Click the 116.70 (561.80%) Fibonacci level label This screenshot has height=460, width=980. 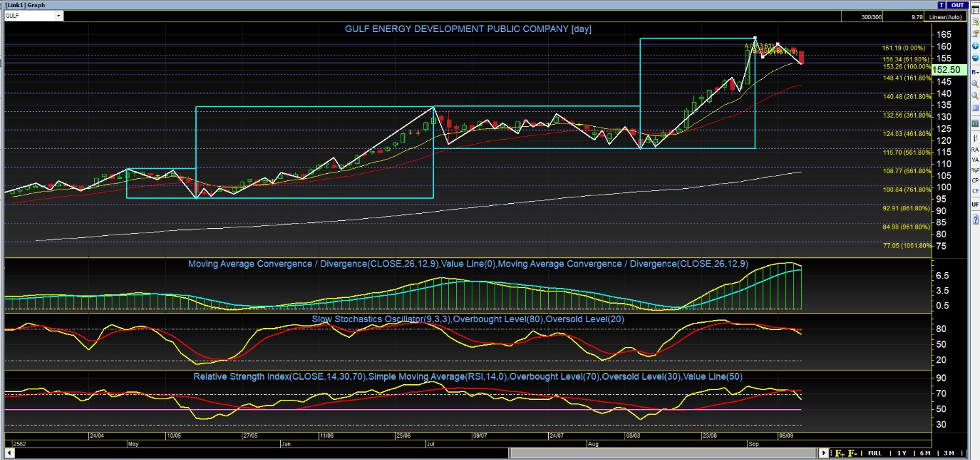click(x=907, y=152)
